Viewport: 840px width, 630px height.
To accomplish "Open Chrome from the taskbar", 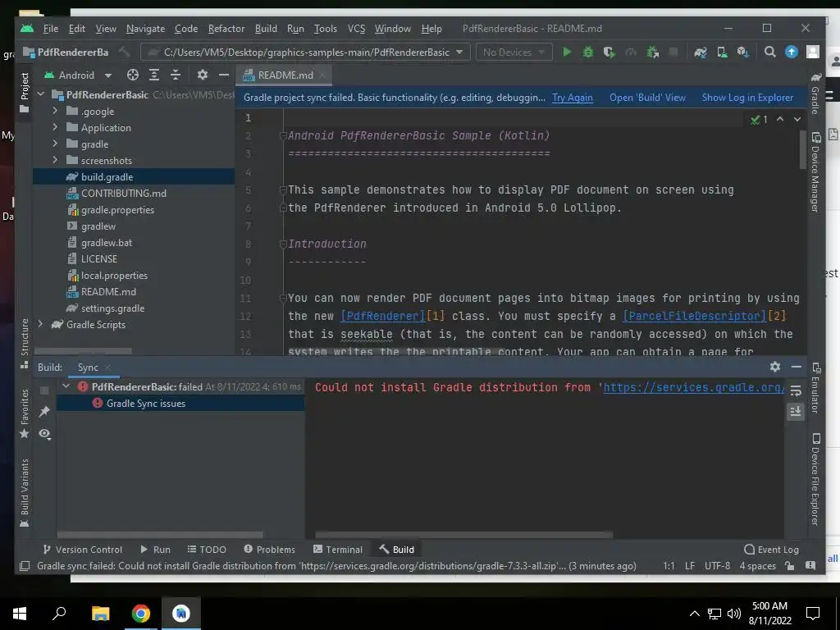I will 141,614.
